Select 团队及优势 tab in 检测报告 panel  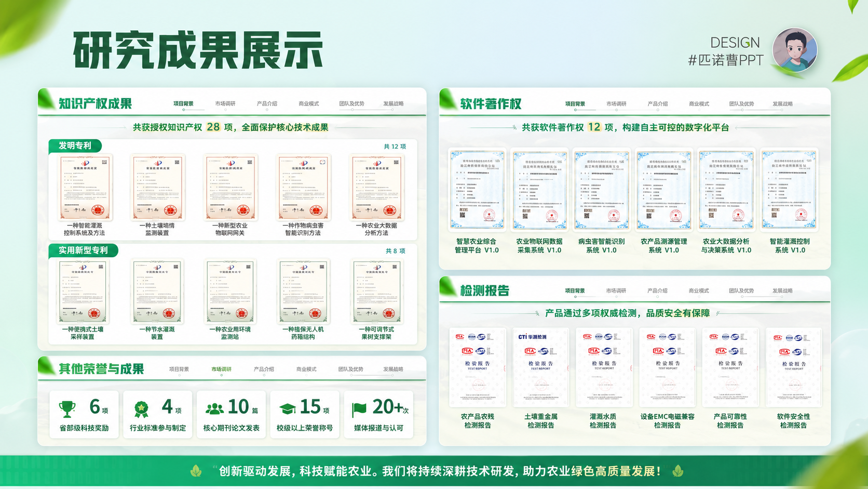(x=741, y=291)
